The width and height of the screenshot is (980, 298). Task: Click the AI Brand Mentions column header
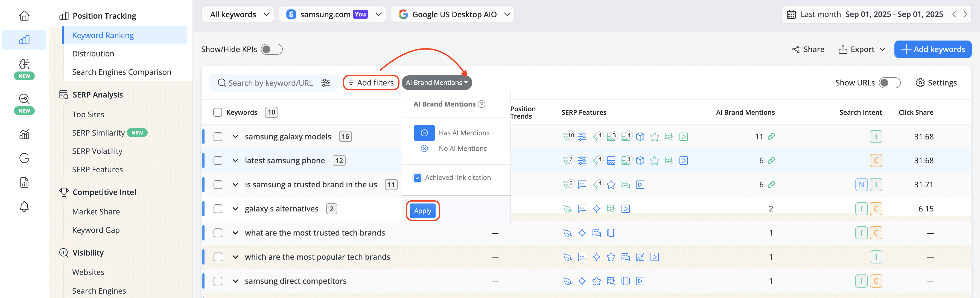[745, 112]
